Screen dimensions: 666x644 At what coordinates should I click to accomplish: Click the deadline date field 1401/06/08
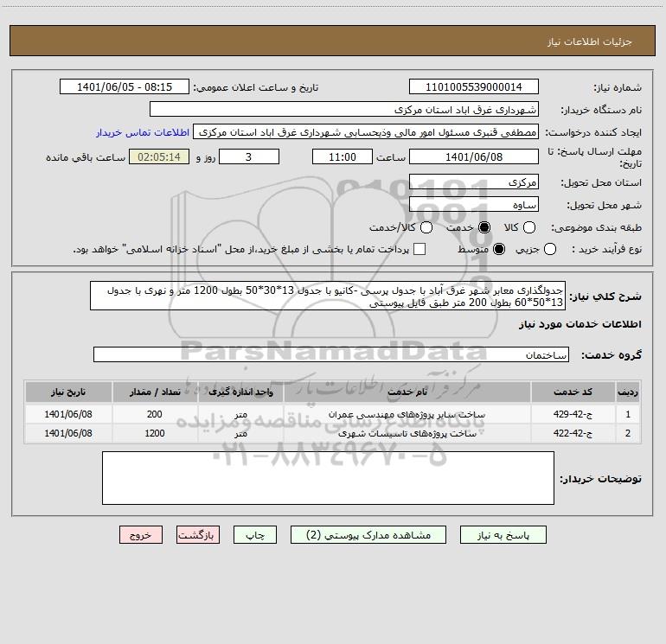(x=474, y=156)
